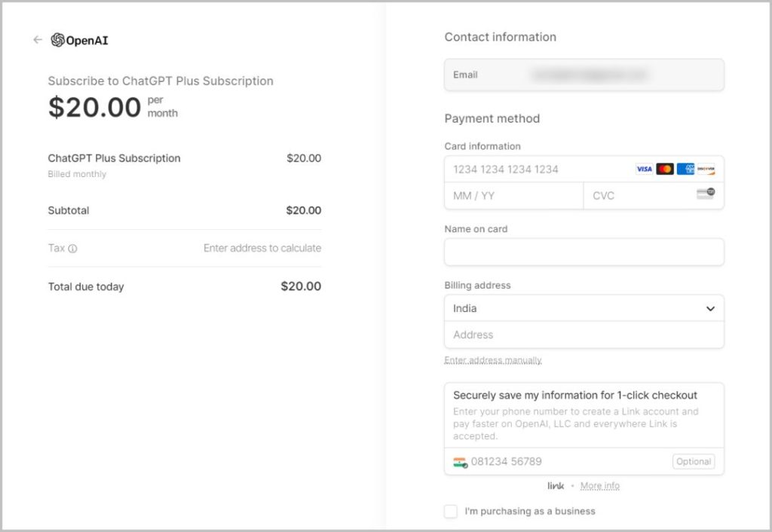Click the Mastercard icon
Image resolution: width=772 pixels, height=532 pixels.
pyautogui.click(x=665, y=169)
